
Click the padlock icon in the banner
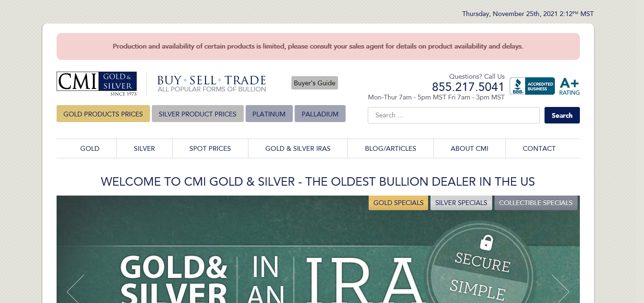pyautogui.click(x=486, y=243)
